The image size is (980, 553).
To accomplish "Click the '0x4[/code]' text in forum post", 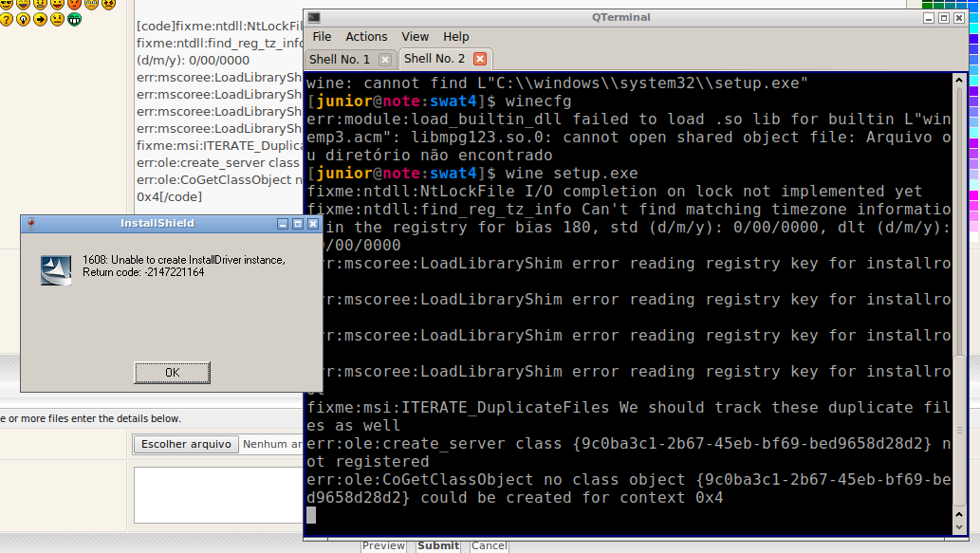I will [170, 197].
